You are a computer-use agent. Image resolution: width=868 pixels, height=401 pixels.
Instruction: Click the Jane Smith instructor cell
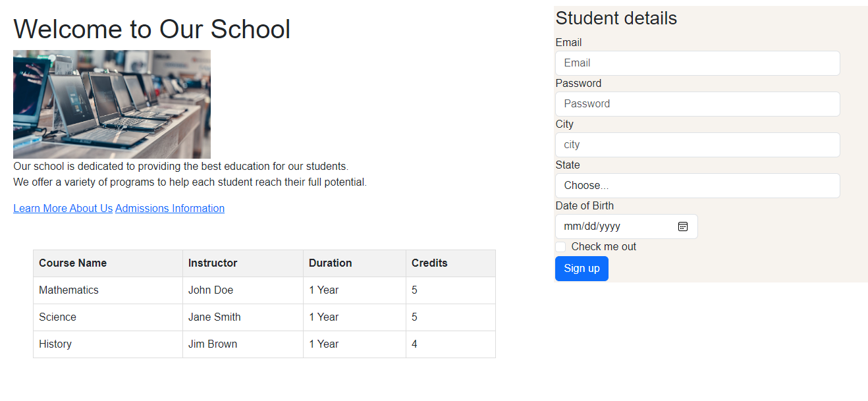click(x=215, y=317)
